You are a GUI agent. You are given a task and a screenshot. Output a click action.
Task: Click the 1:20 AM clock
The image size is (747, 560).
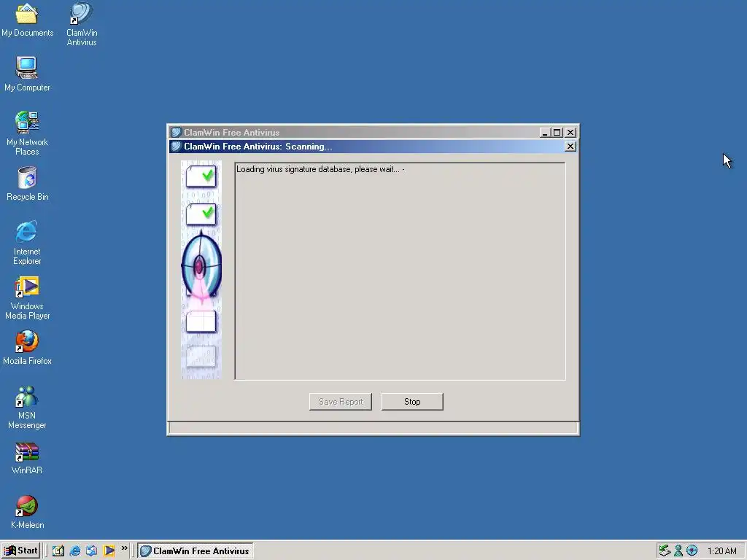coord(721,551)
